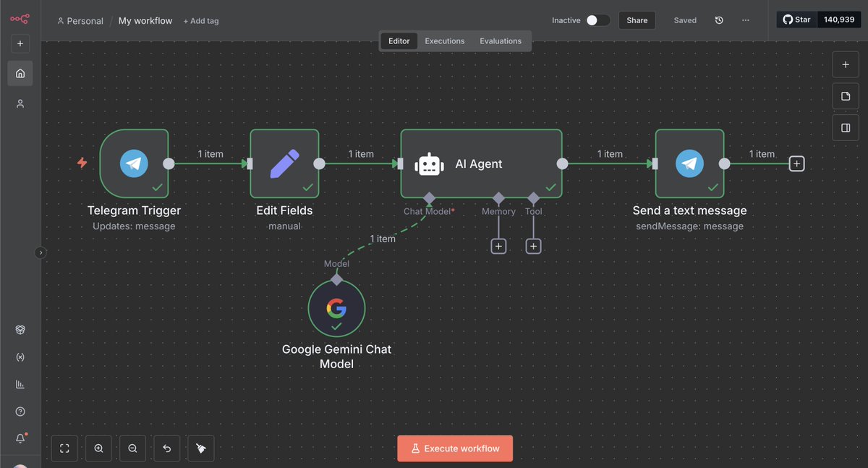This screenshot has width=868, height=468.
Task: Click output dot of AI Agent node
Action: click(562, 163)
